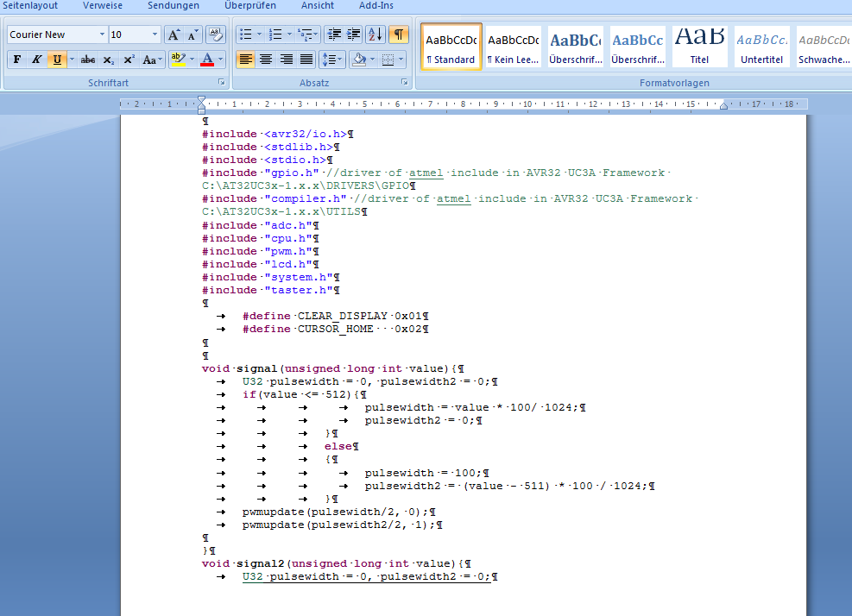Align text right
The height and width of the screenshot is (616, 852).
click(x=287, y=60)
